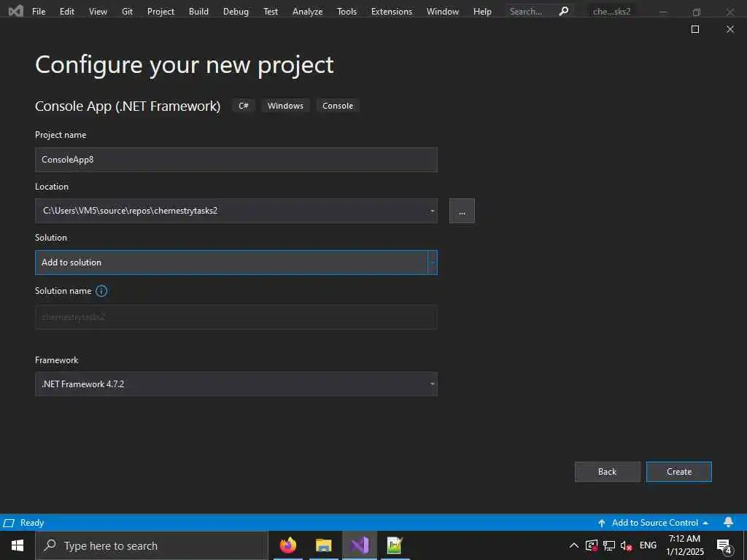Open File Explorer from the taskbar
Image resolution: width=747 pixels, height=560 pixels.
coord(323,545)
